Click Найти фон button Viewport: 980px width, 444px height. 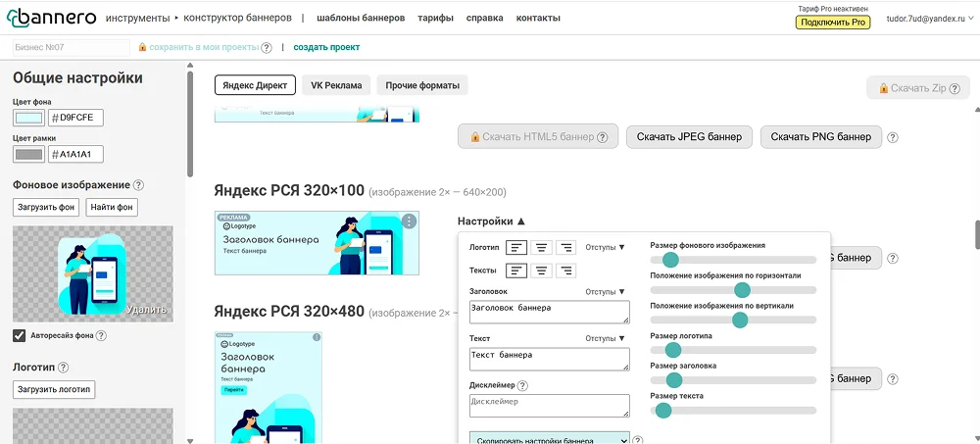(112, 208)
